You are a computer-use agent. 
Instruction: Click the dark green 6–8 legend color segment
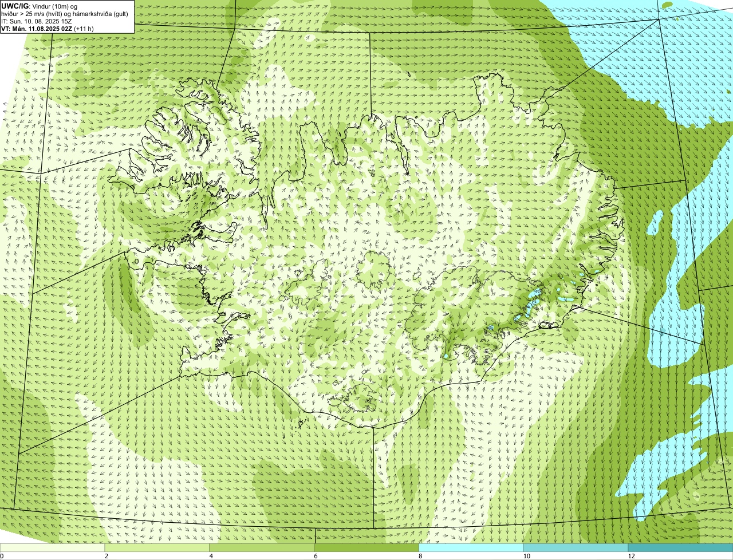click(x=367, y=548)
